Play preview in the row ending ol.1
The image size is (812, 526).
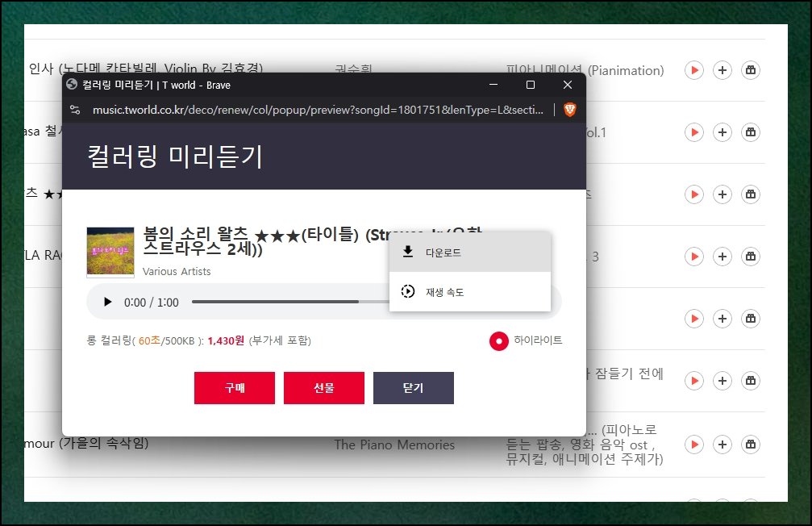pos(694,132)
